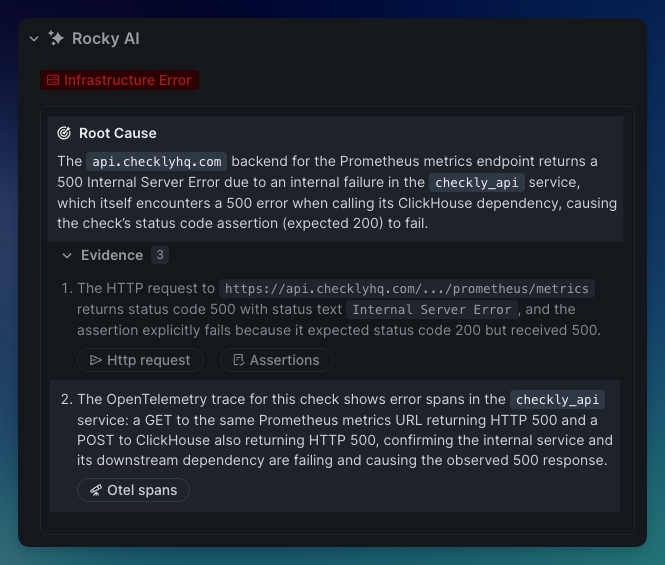Open the Http request chip
The height and width of the screenshot is (565, 665).
tap(140, 360)
